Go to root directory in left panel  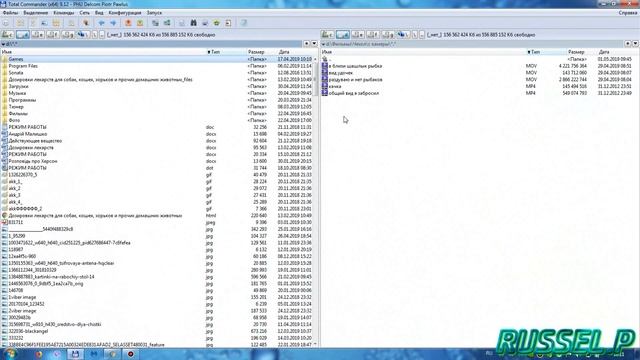pyautogui.click(x=95, y=35)
